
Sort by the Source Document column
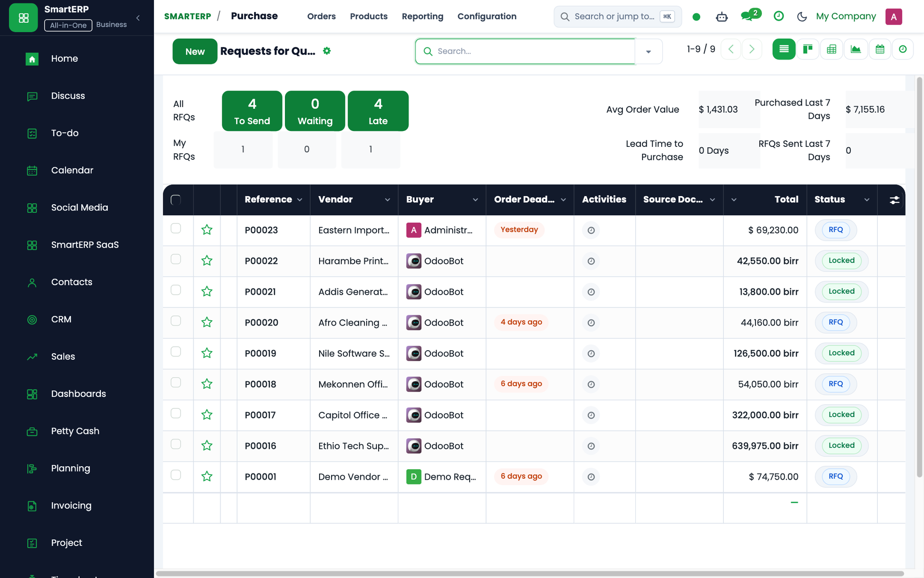click(x=679, y=199)
